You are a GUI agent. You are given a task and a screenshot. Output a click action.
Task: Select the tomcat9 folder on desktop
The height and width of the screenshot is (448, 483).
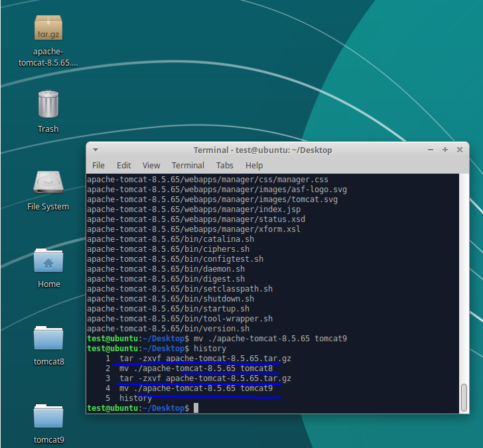(48, 416)
